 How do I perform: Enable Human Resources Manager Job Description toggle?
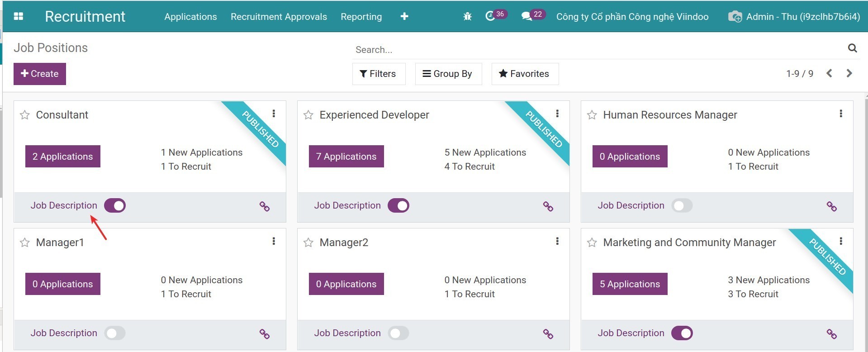click(682, 206)
